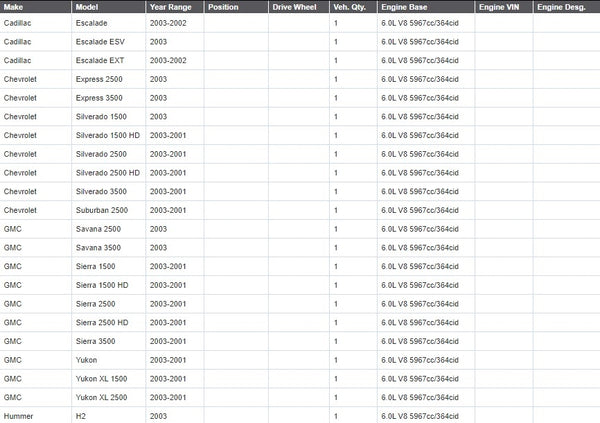Select the Savana 3500 model cell
Screen dimensions: 600x423
tap(97, 247)
